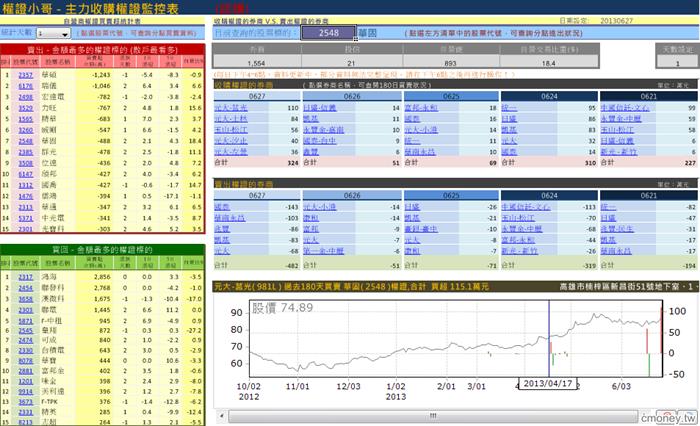700x426 pixels.
Task: Open stock code 2474 可成 link
Action: [25, 340]
